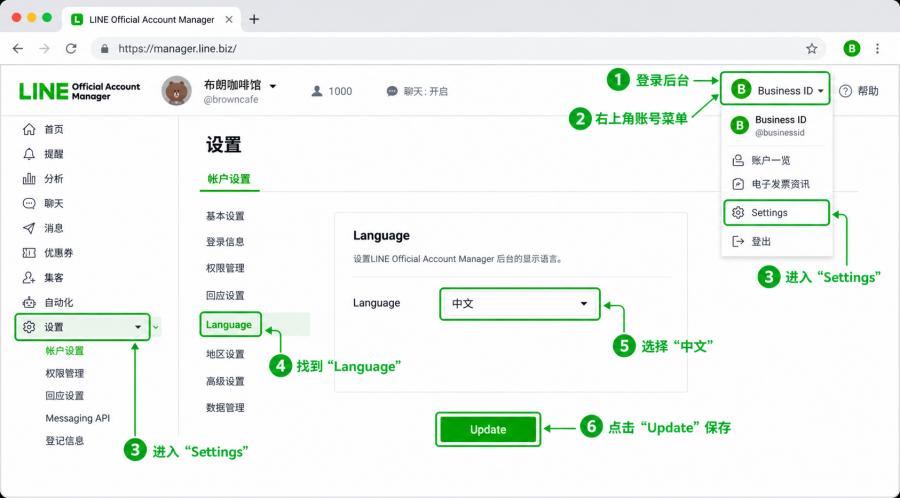
Task: Open 回应设置 sidebar sub-item
Action: (x=65, y=396)
